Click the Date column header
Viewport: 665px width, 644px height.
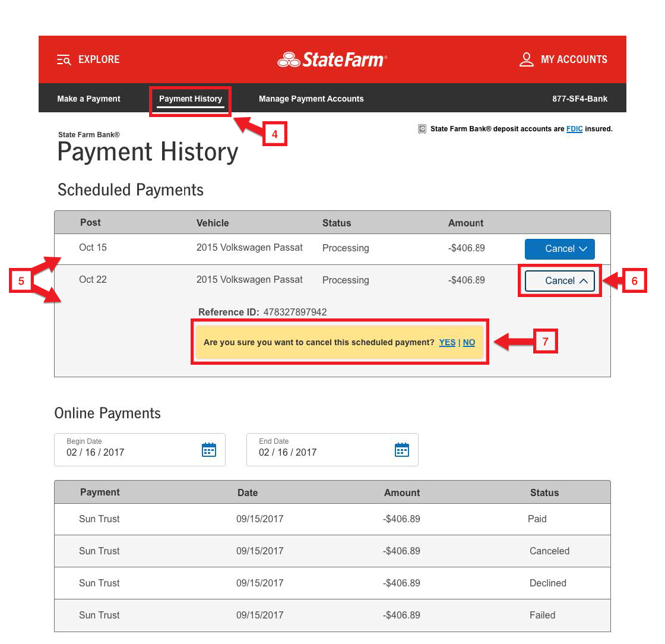(248, 493)
